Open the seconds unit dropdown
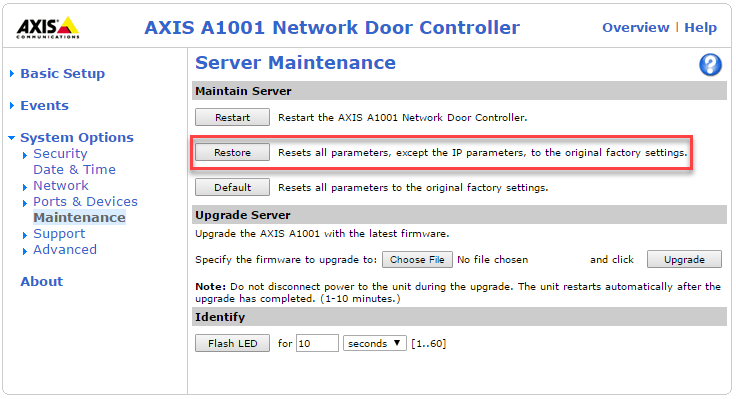The width and height of the screenshot is (736, 399). (375, 343)
